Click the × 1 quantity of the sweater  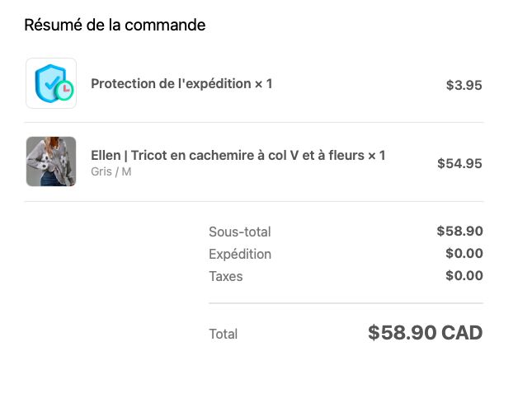click(377, 155)
